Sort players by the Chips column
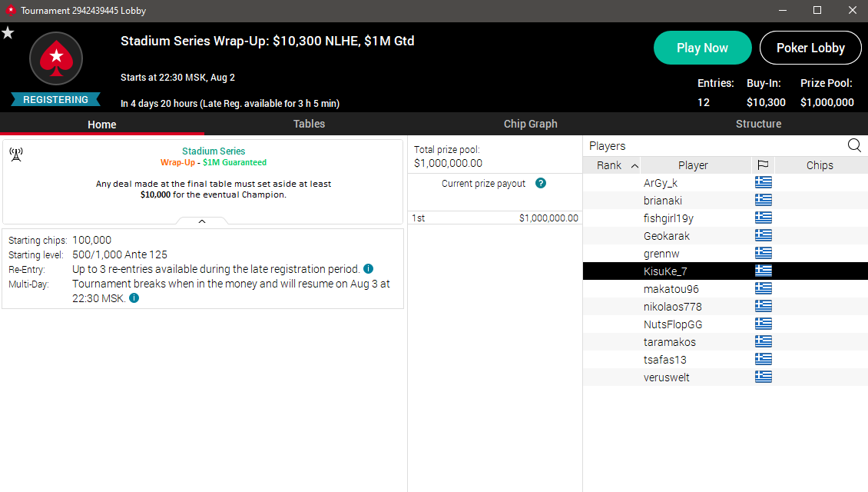 [820, 165]
